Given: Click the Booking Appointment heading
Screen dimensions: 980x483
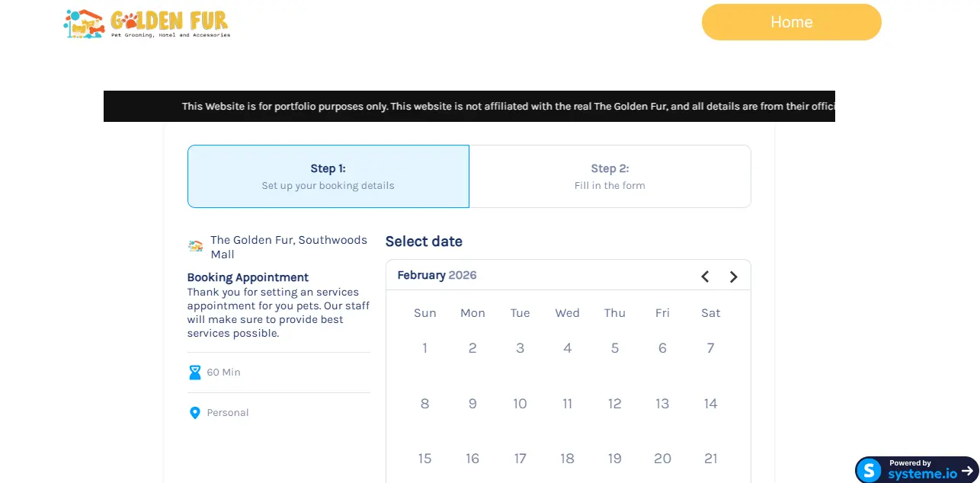Looking at the screenshot, I should click(248, 277).
